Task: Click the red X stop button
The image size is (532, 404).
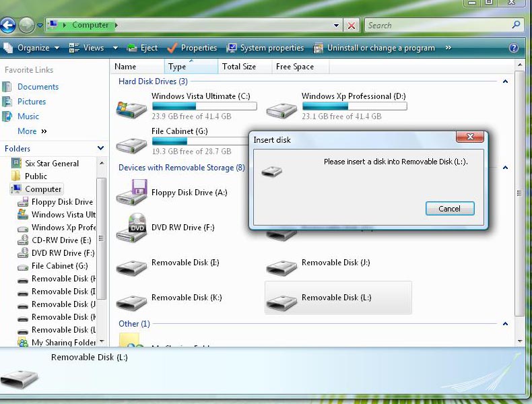Action: tap(352, 26)
